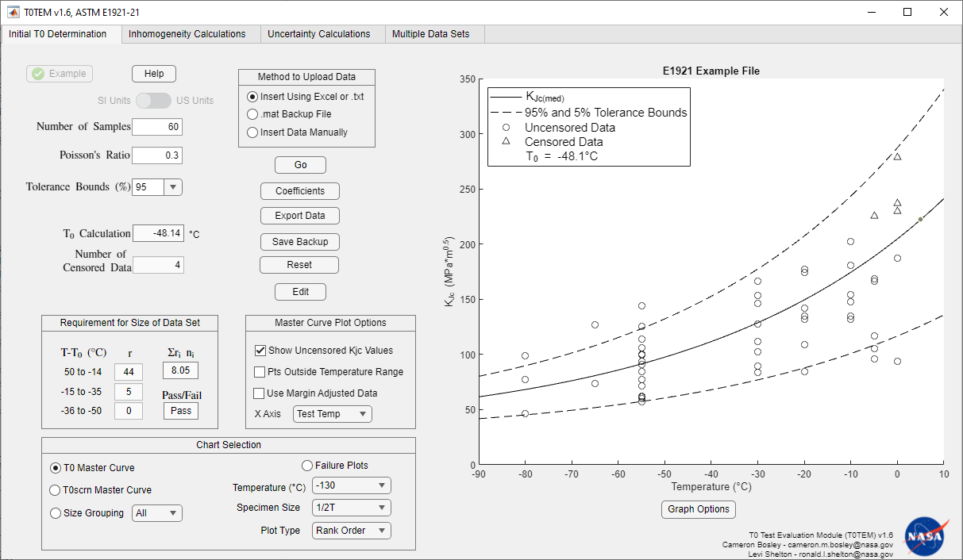
Task: Click Export Data
Action: [x=300, y=216]
